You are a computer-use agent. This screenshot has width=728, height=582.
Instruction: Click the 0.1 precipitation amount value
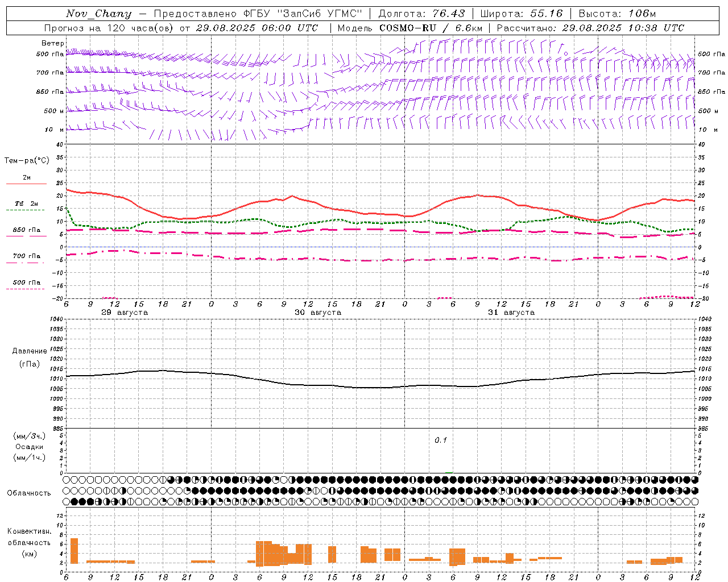coord(441,440)
